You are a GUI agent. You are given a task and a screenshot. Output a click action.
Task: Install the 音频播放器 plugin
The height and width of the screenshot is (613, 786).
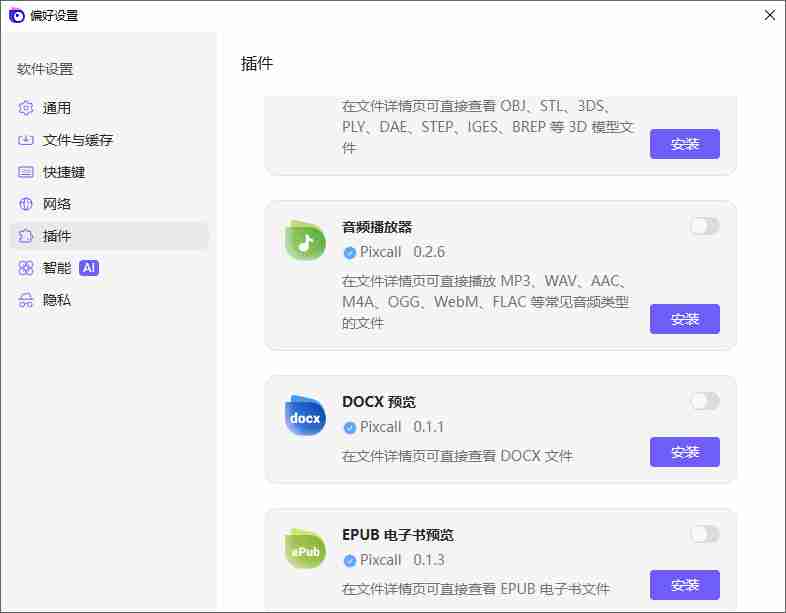tap(684, 319)
